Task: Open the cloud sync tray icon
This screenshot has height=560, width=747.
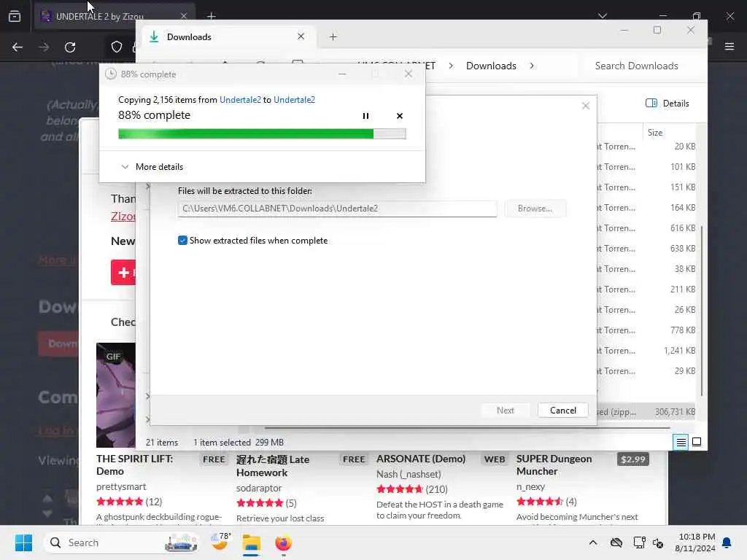Action: 616,542
